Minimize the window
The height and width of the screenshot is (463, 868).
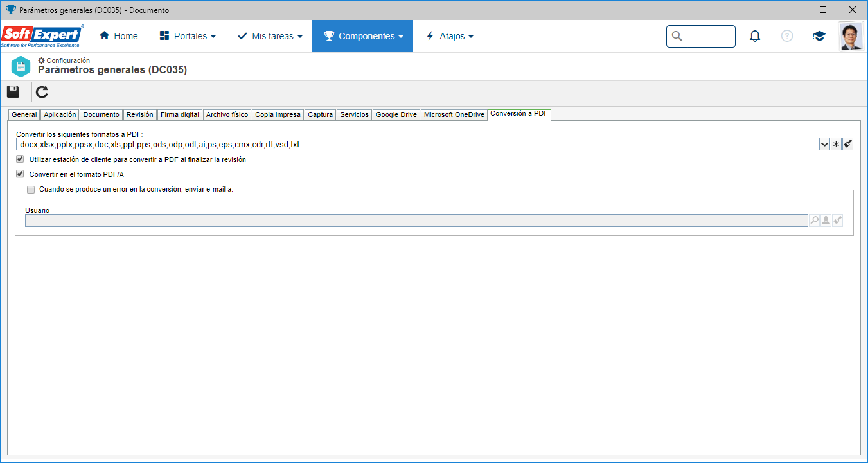coord(793,10)
